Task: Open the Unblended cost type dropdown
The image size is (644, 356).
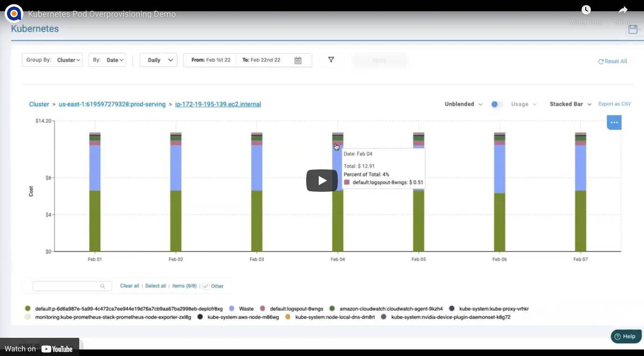Action: (x=463, y=104)
